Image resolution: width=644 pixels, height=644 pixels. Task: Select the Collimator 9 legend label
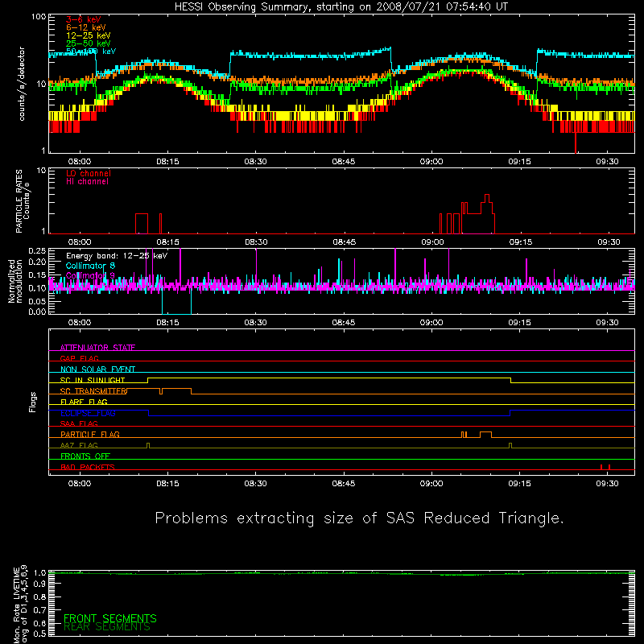coord(90,275)
